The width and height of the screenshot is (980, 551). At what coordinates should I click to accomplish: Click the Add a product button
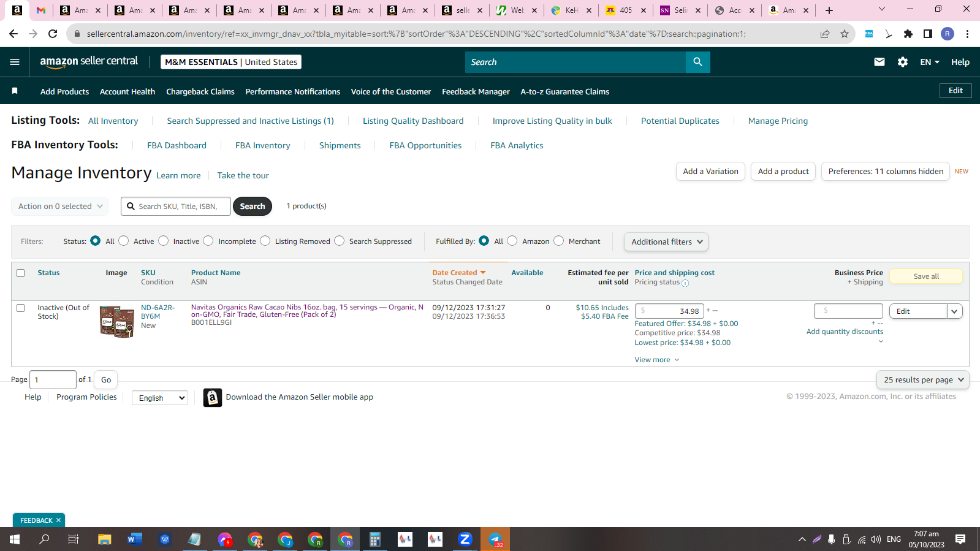point(783,172)
